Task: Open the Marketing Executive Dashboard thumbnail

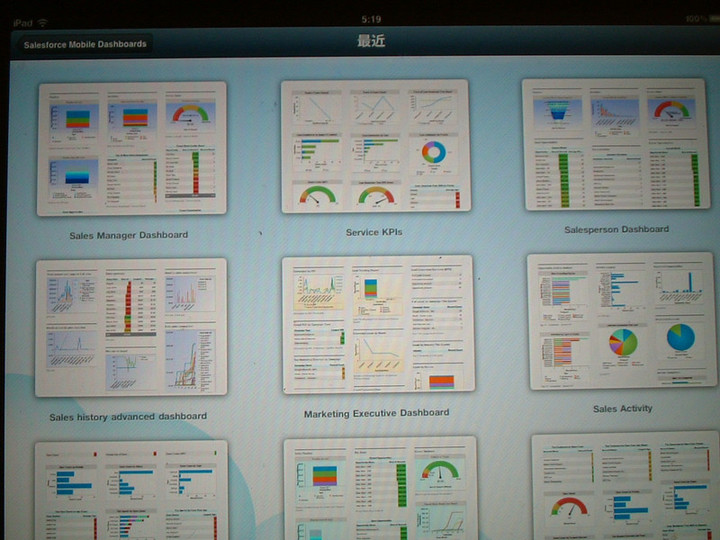Action: (x=378, y=325)
